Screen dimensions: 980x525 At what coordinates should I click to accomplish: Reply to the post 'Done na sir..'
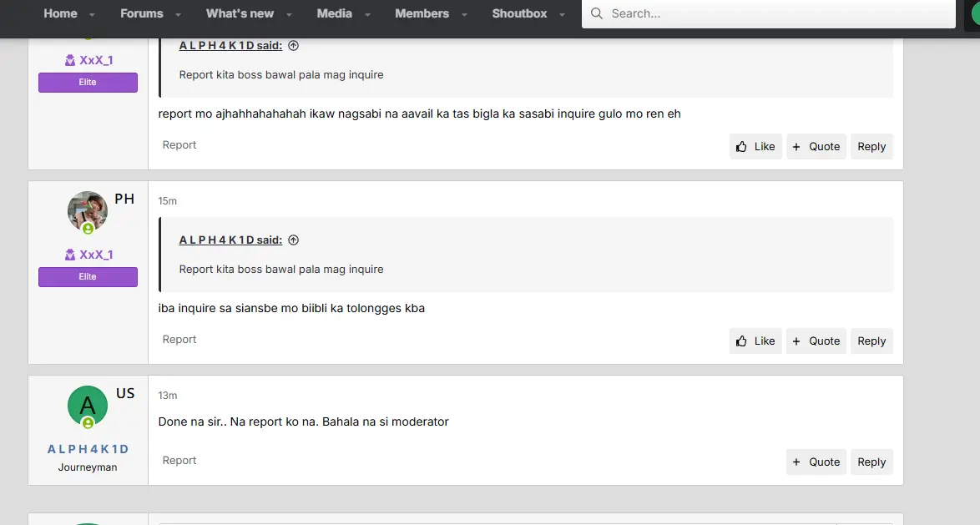point(871,462)
